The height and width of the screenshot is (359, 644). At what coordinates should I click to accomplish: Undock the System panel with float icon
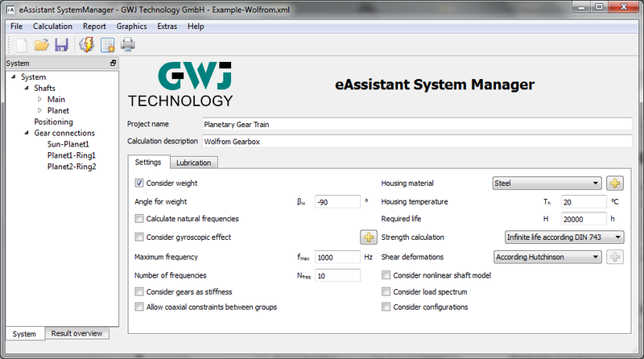pyautogui.click(x=113, y=63)
